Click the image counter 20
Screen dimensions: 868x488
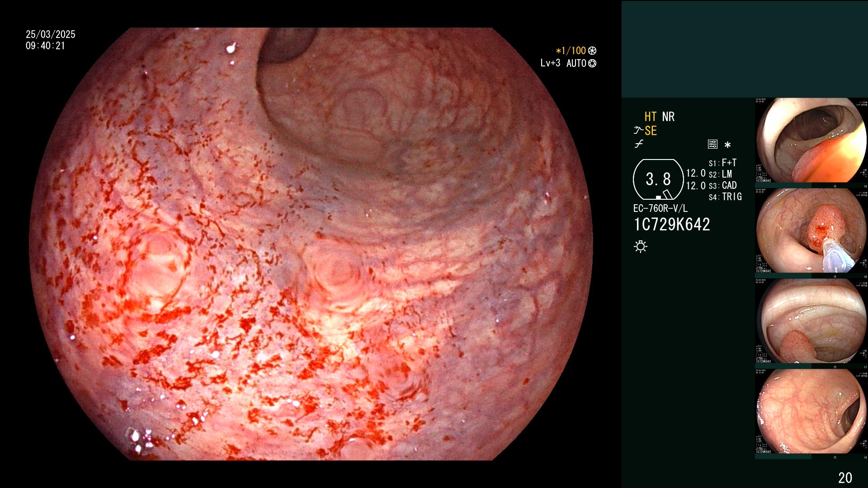pyautogui.click(x=845, y=478)
